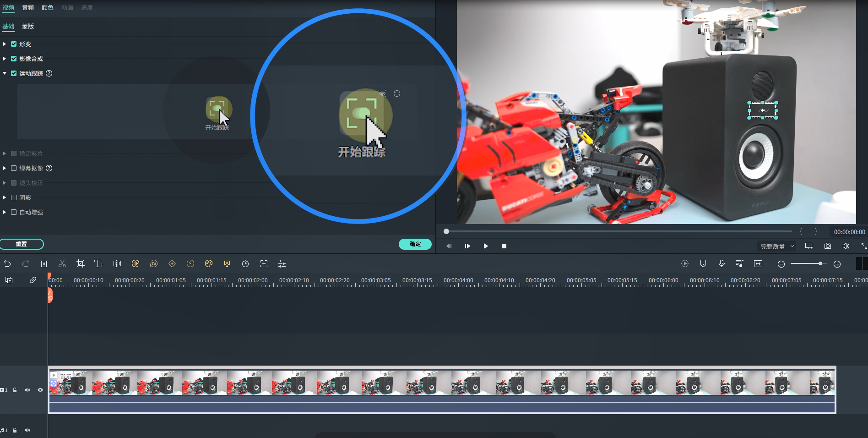This screenshot has height=438, width=868.
Task: Click the 重置 reset button
Action: coord(22,244)
